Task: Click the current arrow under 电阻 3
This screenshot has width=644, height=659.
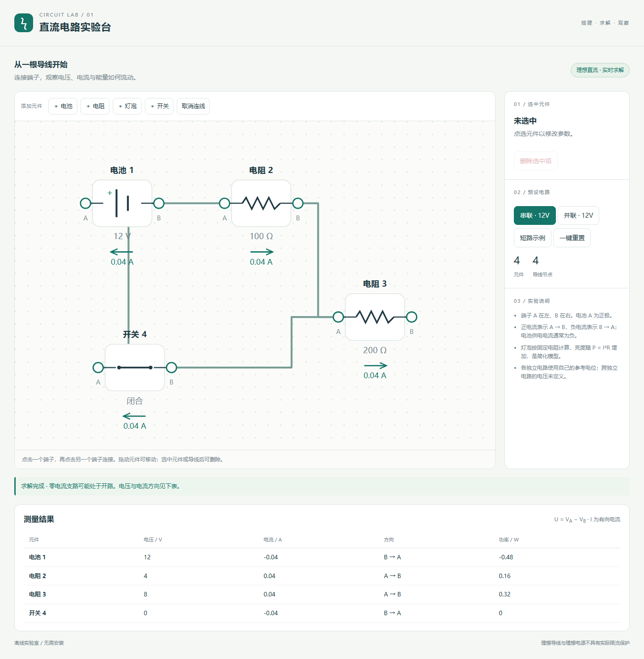Action: tap(375, 366)
